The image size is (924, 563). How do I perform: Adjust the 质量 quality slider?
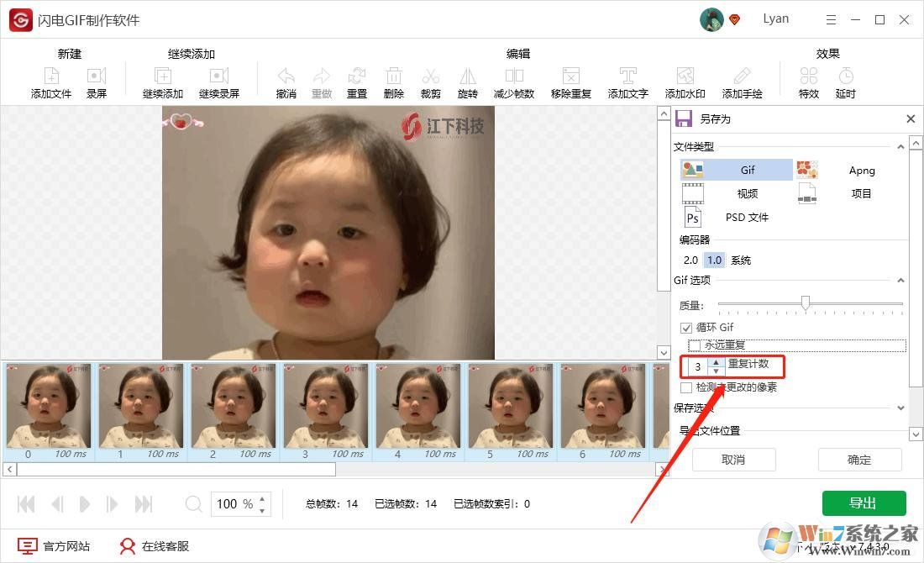pyautogui.click(x=806, y=303)
